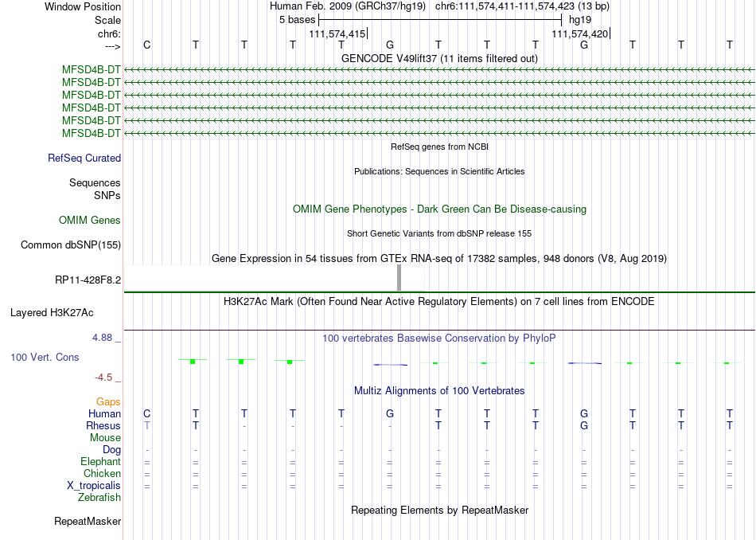Screen dimensions: 756x540
Task: Select the Zebrafish species row label
Action: click(x=99, y=498)
